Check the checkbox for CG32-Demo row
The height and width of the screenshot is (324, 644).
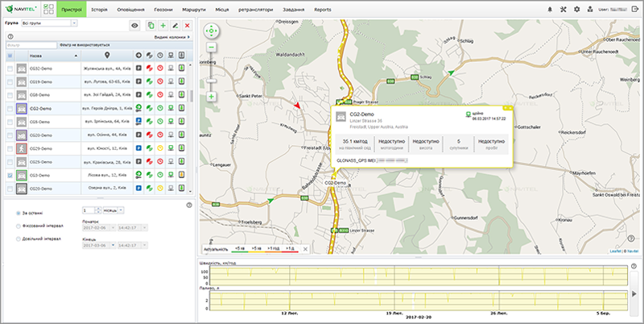click(x=10, y=70)
